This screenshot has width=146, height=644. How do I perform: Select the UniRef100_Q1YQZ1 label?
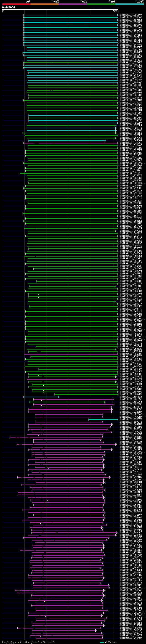coord(131,444)
